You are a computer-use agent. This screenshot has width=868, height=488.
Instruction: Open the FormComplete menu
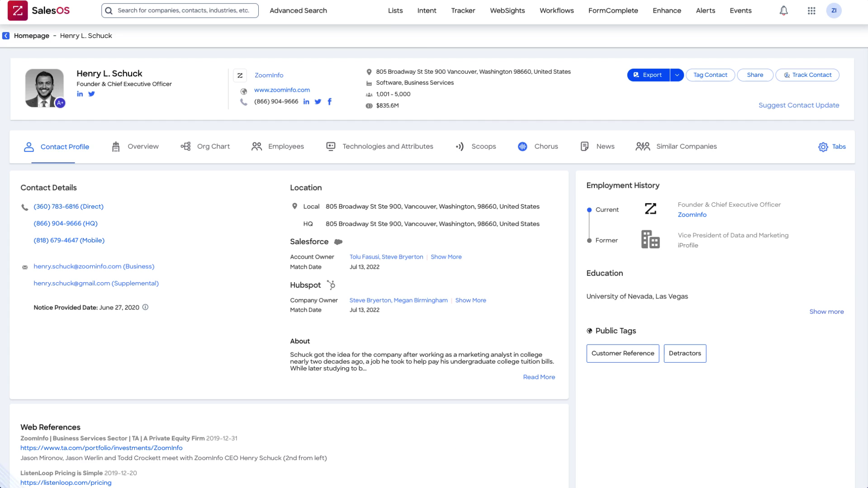coord(613,10)
